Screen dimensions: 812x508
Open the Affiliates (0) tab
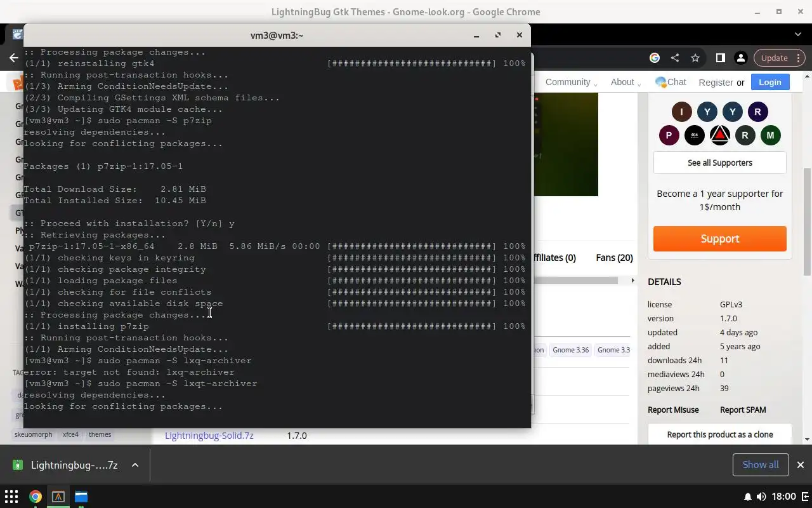click(x=555, y=257)
